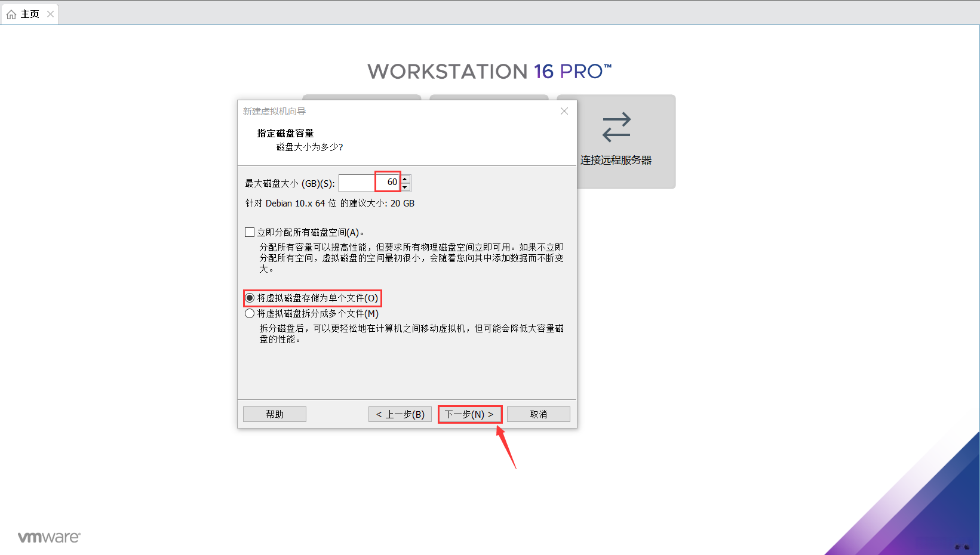Open help via the 帮助 button

click(x=274, y=414)
